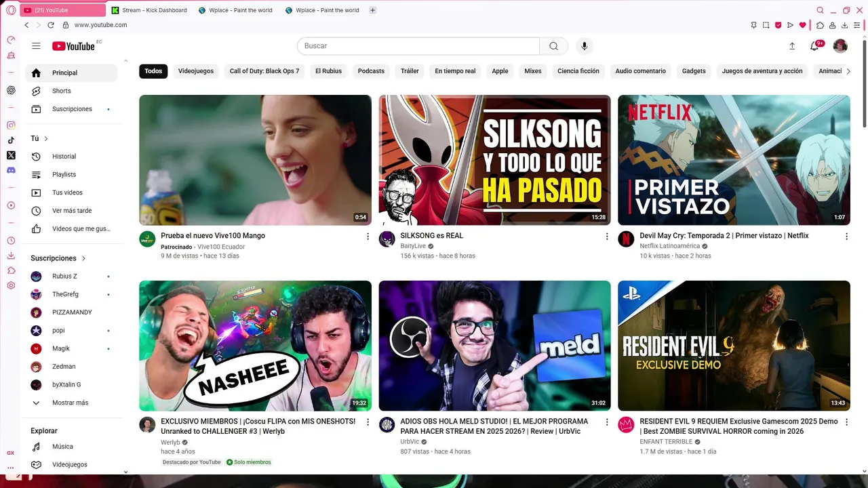Open GX Control speedometer in sidebar
Image resolution: width=868 pixels, height=488 pixels.
coord(11,40)
